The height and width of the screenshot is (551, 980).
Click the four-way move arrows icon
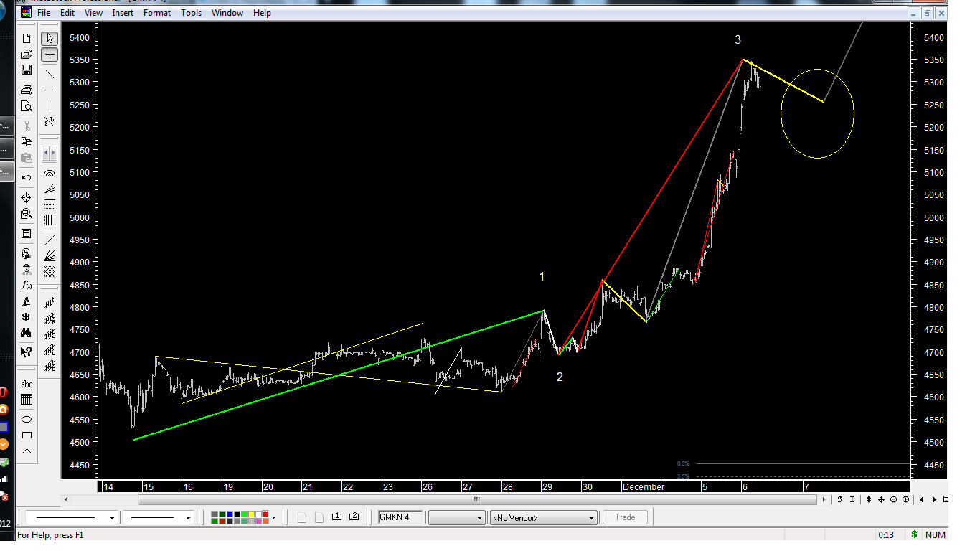click(x=881, y=499)
